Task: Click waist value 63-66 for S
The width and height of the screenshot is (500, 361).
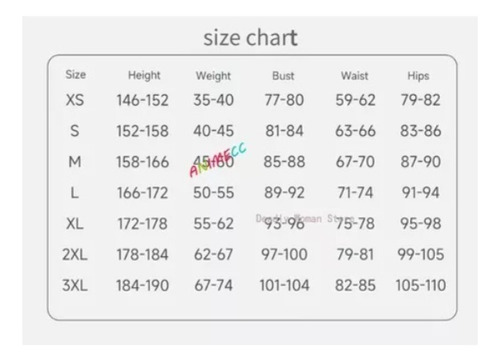Action: coord(355,131)
